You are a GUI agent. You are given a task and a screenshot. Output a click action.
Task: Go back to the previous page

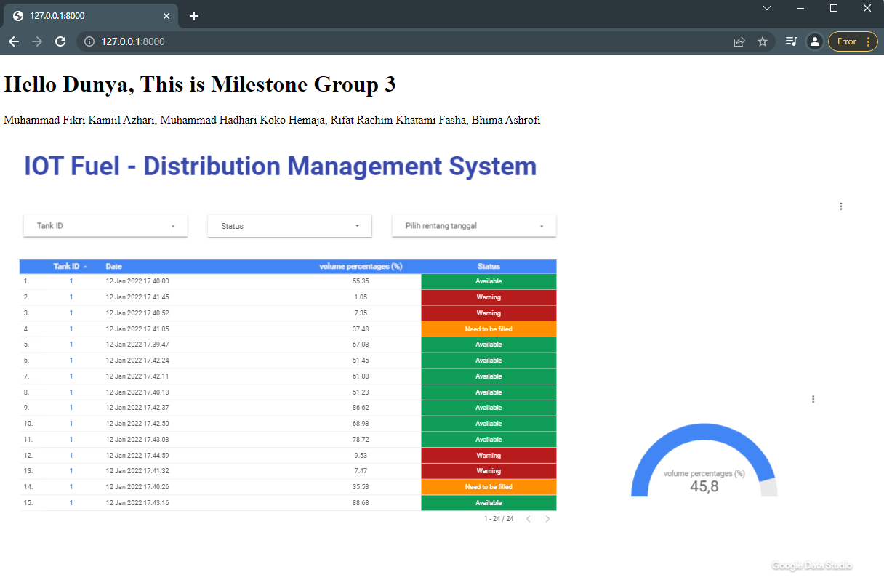point(14,41)
